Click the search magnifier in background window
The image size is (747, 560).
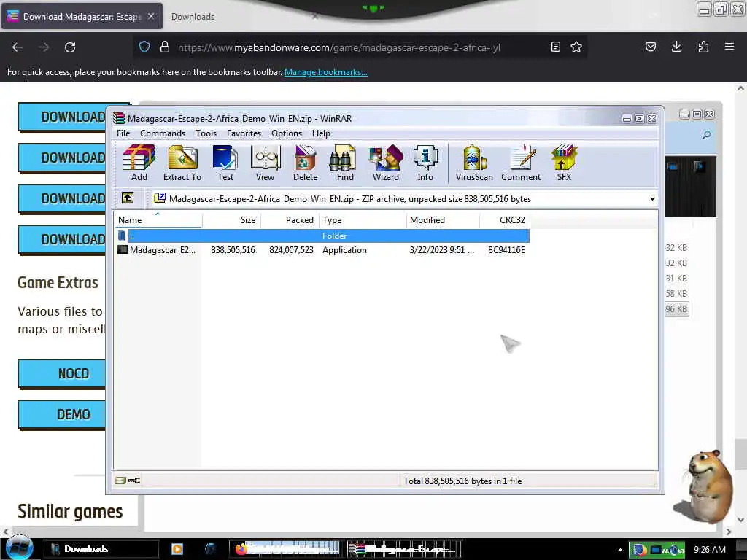[x=706, y=135]
